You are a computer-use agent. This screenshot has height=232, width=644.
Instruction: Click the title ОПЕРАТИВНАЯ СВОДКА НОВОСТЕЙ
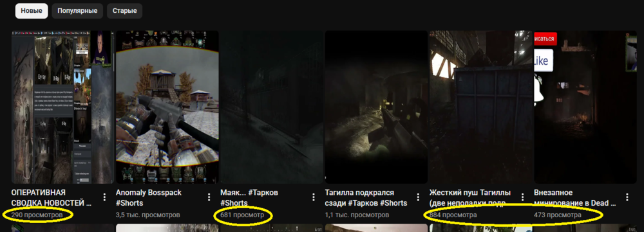[x=52, y=198]
